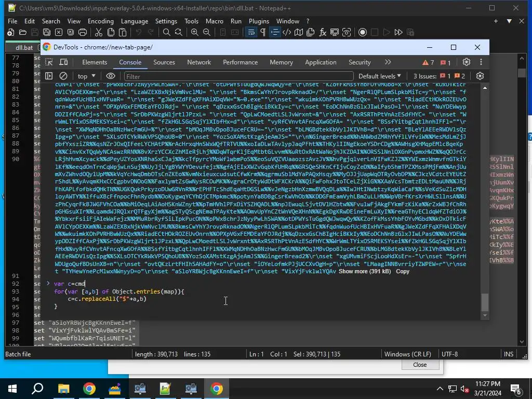Image resolution: width=532 pixels, height=399 pixels.
Task: Click errors count 1 in DevTools
Action: point(445,62)
